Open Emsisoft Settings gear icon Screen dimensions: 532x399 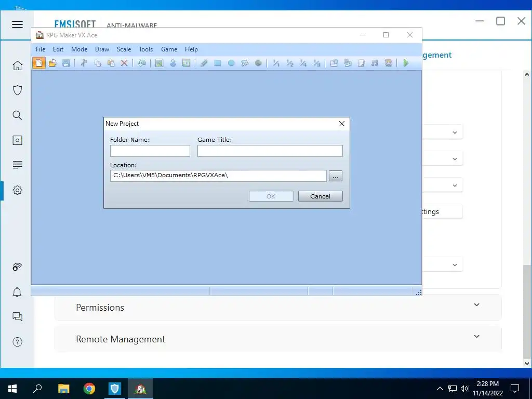(17, 190)
